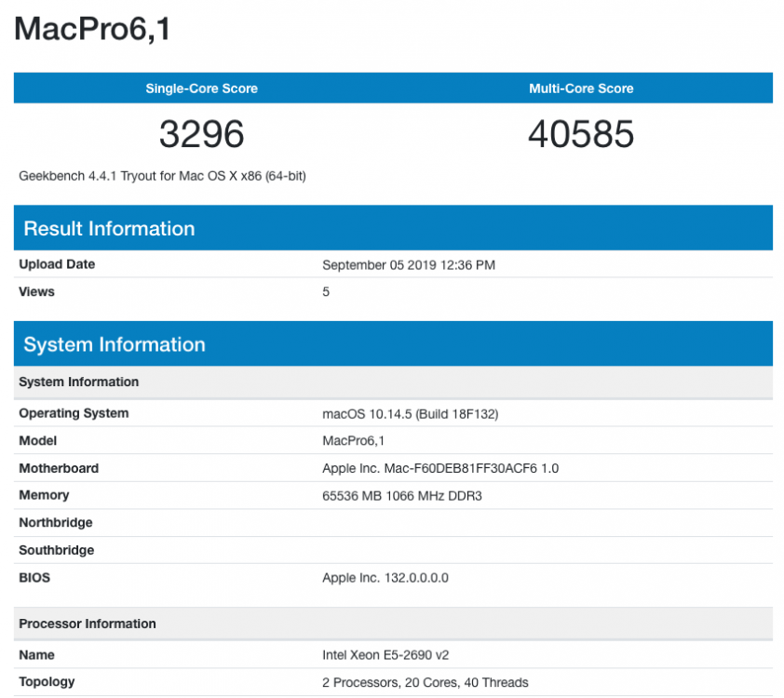Click the processor Name label
The image size is (784, 698).
pos(37,654)
